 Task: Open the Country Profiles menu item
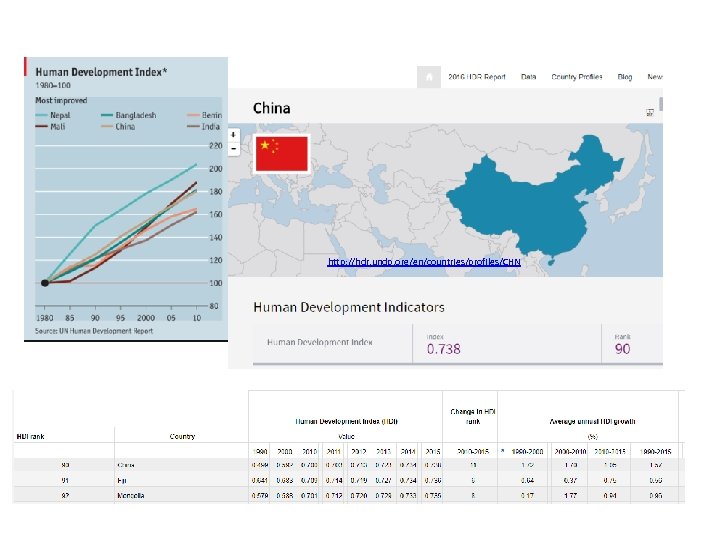[577, 77]
